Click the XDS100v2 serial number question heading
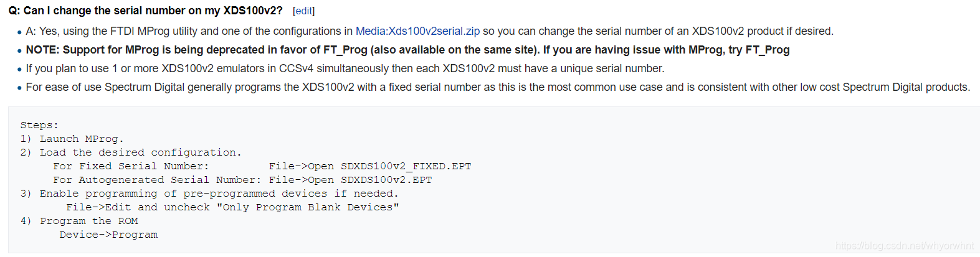This screenshot has width=980, height=257. point(145,11)
